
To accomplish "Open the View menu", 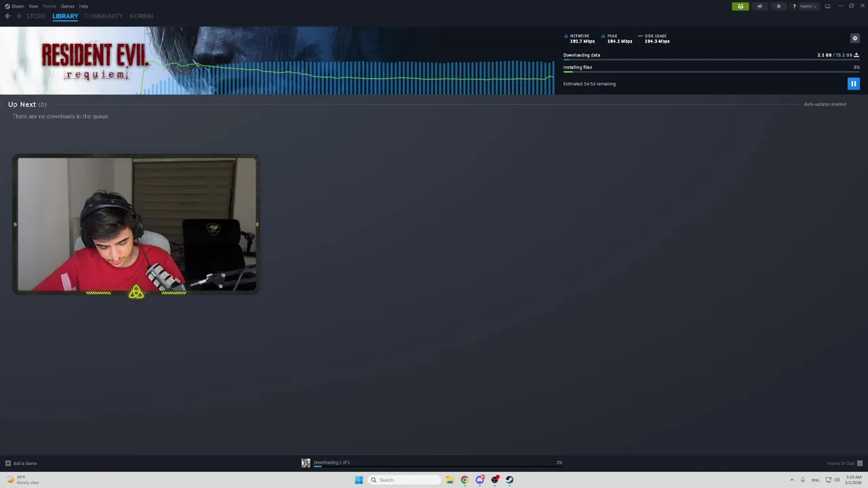I will (x=33, y=6).
